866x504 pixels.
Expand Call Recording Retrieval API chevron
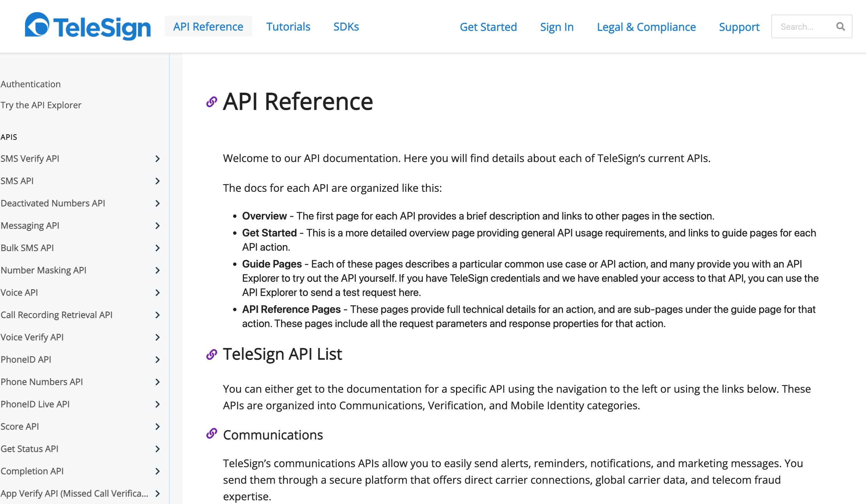(157, 315)
